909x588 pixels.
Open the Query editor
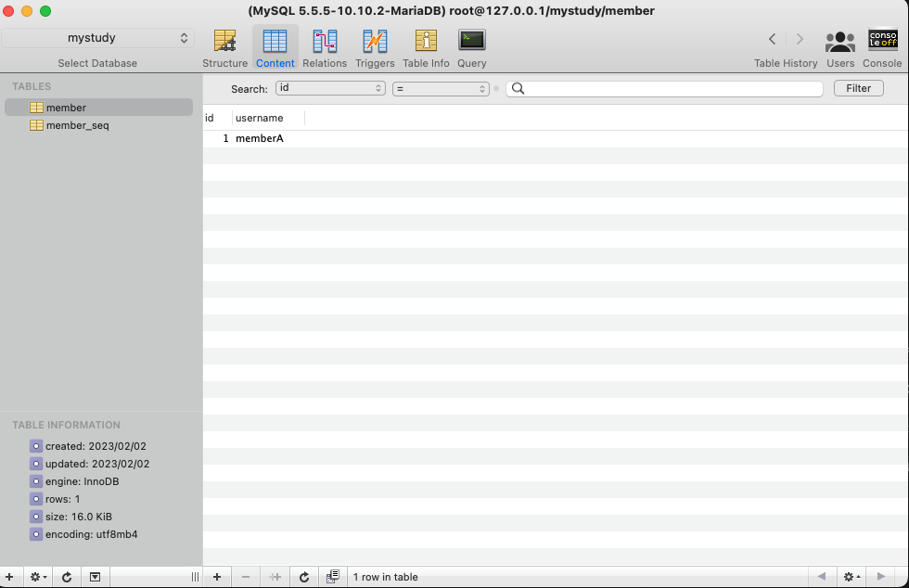pos(472,49)
